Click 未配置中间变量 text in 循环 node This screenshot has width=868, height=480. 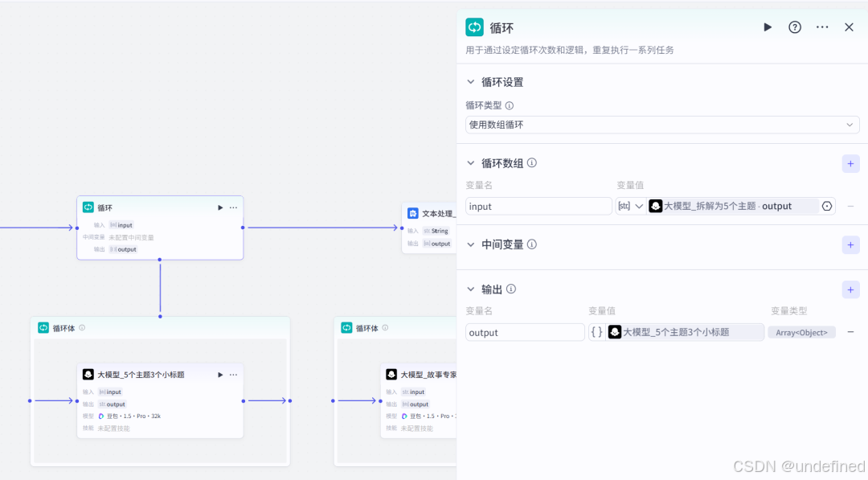click(131, 237)
